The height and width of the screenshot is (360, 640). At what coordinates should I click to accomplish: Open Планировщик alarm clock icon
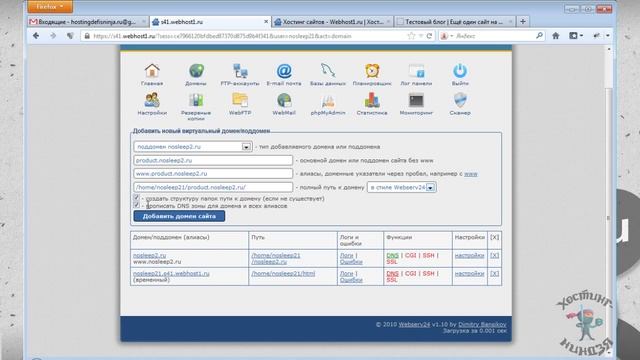pos(372,71)
